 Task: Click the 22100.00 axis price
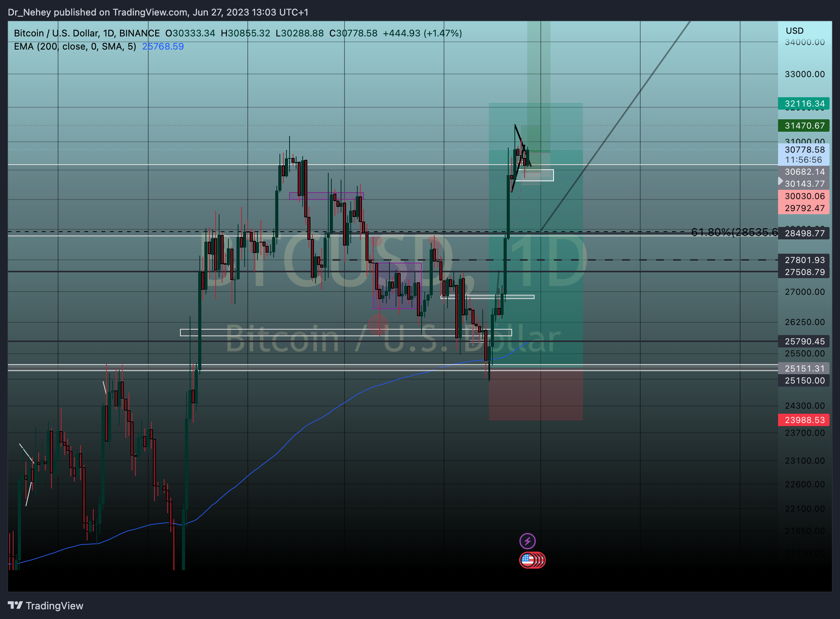(804, 509)
